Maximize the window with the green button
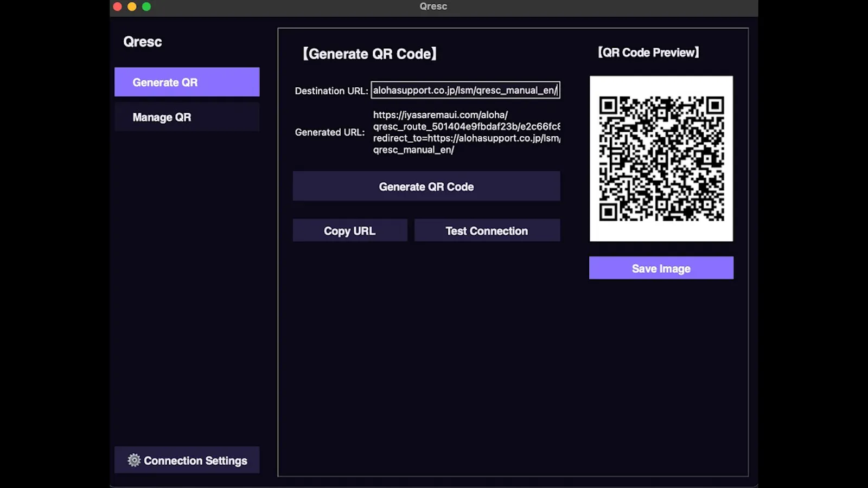 [146, 7]
